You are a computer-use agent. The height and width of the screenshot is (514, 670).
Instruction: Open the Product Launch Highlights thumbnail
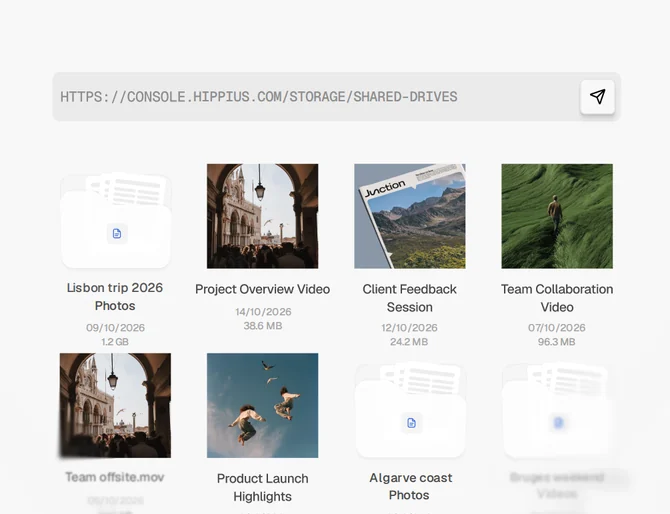(262, 405)
